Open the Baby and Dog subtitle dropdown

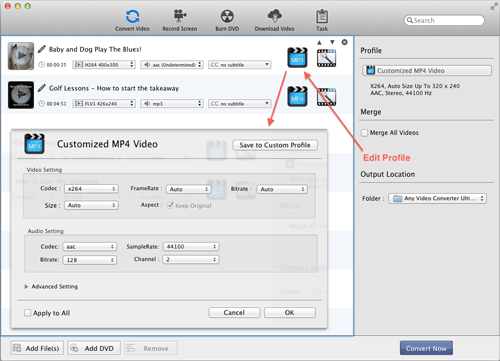point(240,65)
